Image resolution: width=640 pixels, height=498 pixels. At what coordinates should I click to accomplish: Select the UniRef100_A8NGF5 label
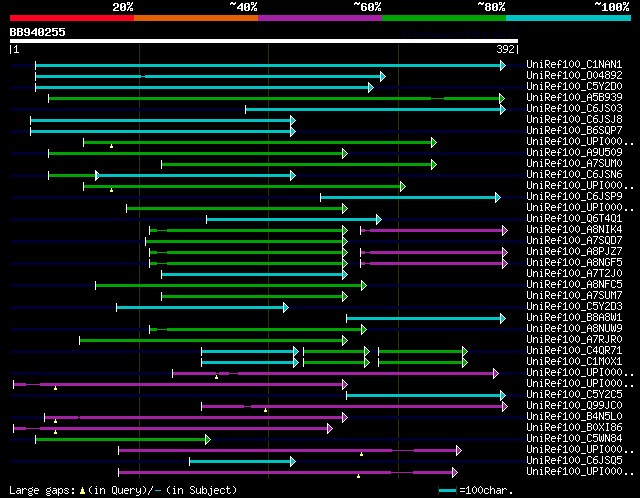pyautogui.click(x=574, y=262)
